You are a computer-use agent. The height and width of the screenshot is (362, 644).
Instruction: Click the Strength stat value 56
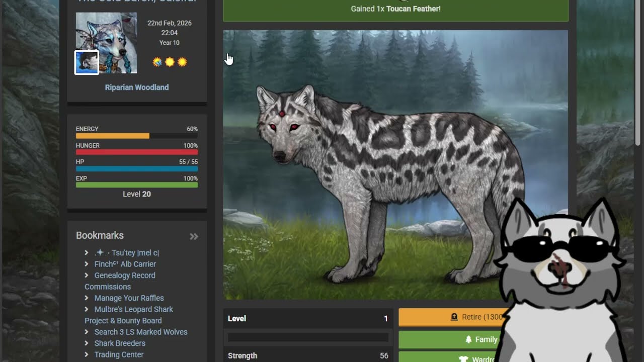coord(384,355)
